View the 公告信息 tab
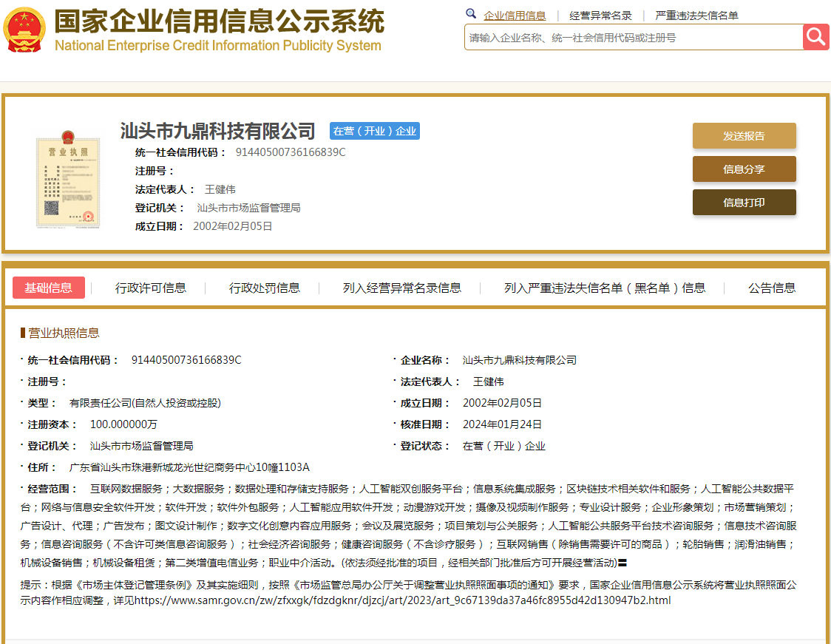Viewport: 831px width, 644px height. (772, 288)
